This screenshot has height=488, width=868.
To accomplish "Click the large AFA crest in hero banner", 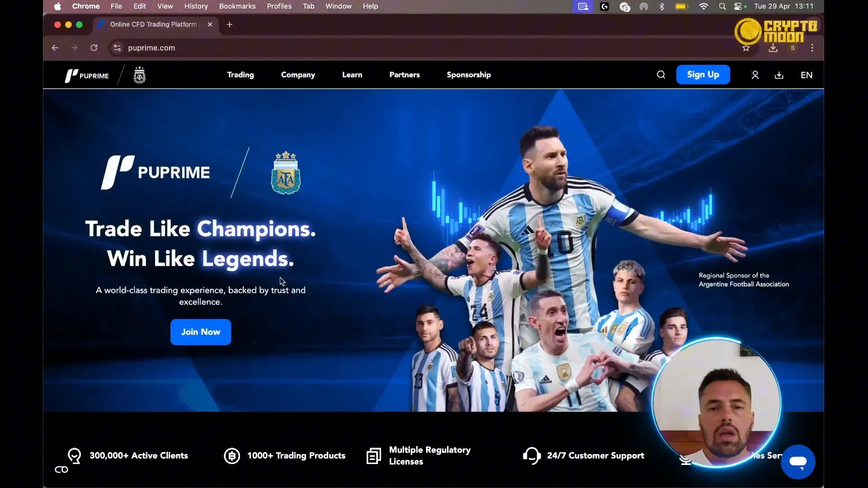I will [286, 173].
